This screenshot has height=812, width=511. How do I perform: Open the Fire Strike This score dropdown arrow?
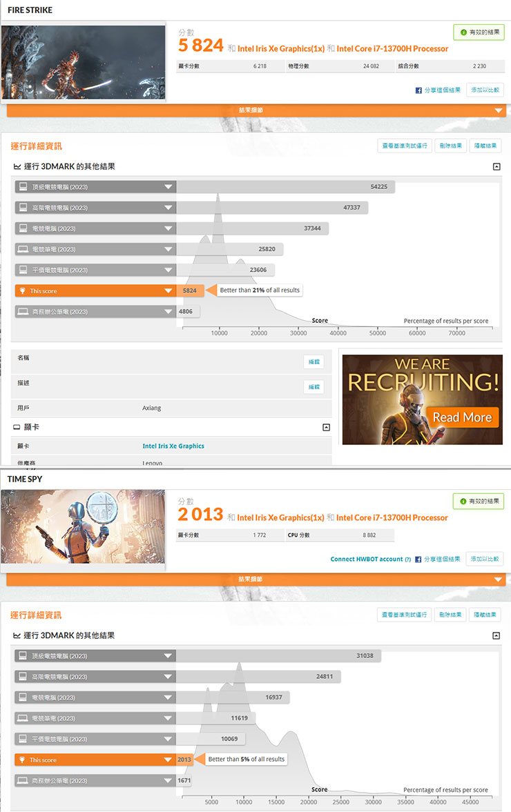[168, 291]
